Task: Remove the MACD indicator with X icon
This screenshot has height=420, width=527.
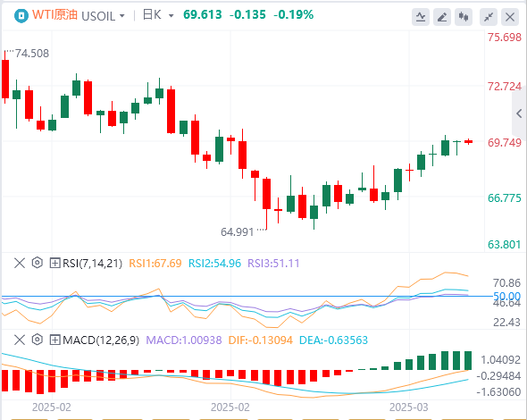Action: 20,340
